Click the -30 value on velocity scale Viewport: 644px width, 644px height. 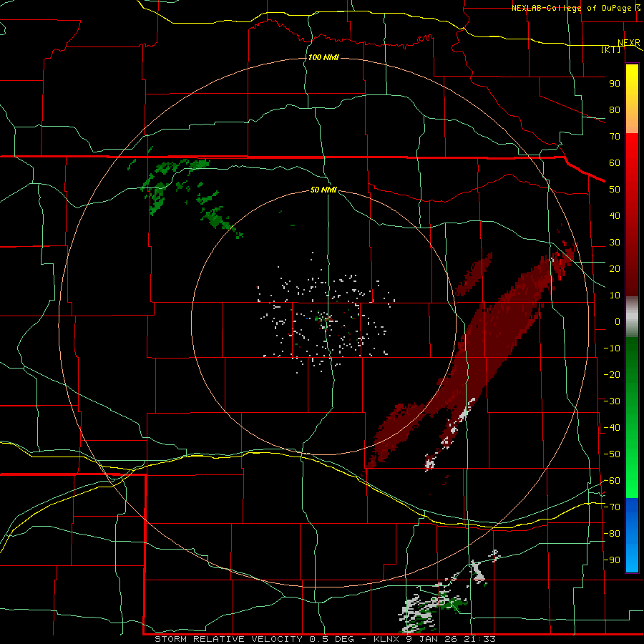point(612,401)
